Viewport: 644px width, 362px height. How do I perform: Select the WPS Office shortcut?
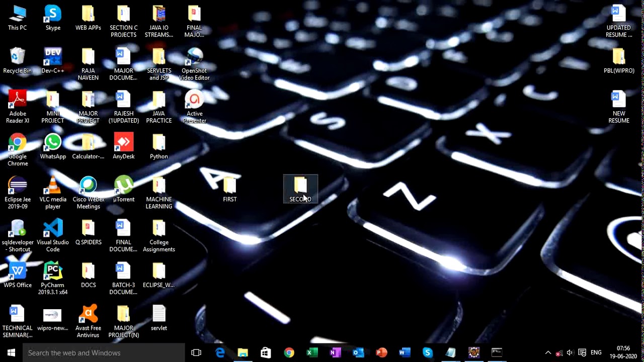pyautogui.click(x=17, y=275)
